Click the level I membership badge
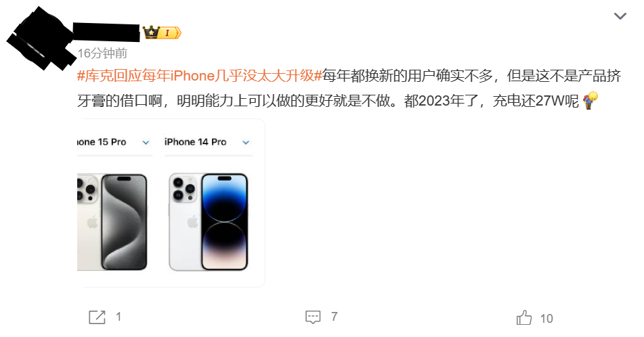The image size is (644, 337). [x=170, y=33]
